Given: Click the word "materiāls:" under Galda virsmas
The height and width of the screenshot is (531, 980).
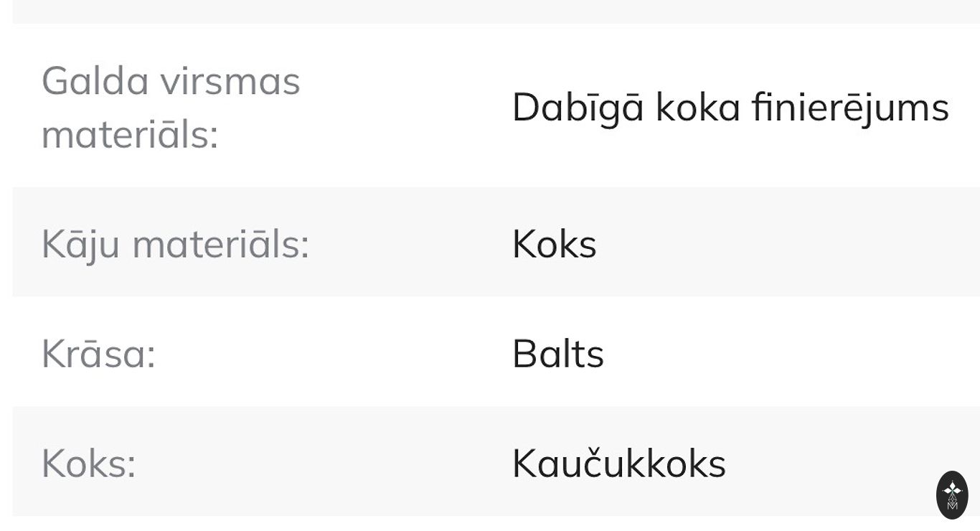Looking at the screenshot, I should pyautogui.click(x=130, y=134).
